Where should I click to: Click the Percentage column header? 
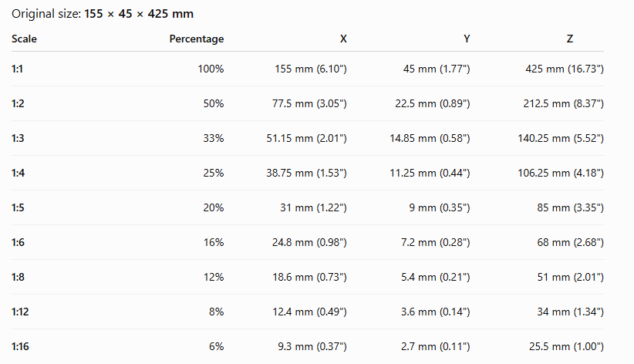tap(197, 39)
